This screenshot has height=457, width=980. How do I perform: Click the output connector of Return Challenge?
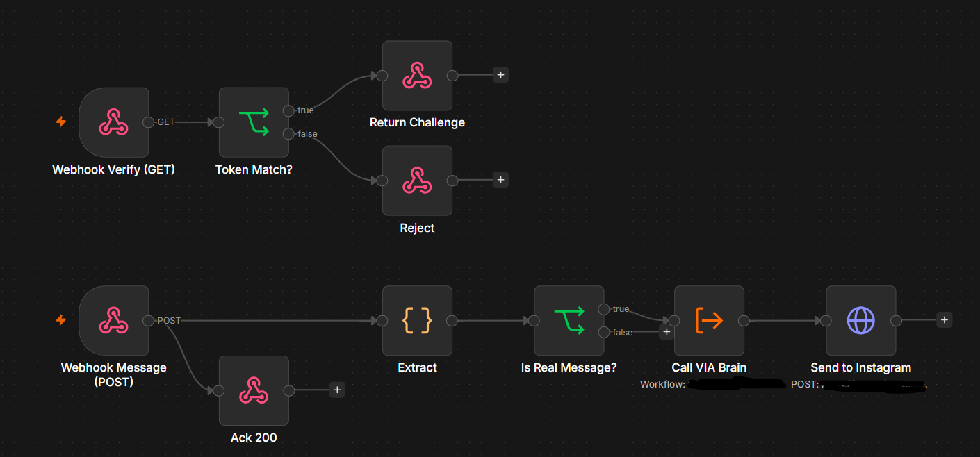(x=452, y=76)
